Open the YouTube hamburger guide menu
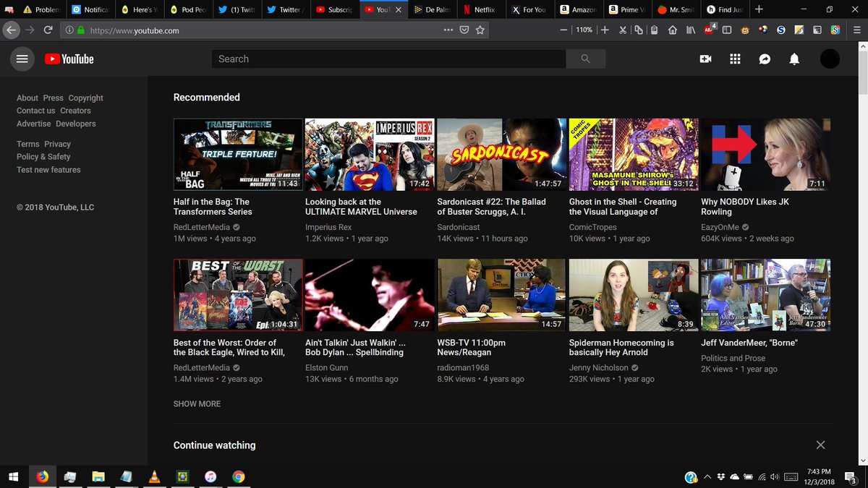 [22, 59]
